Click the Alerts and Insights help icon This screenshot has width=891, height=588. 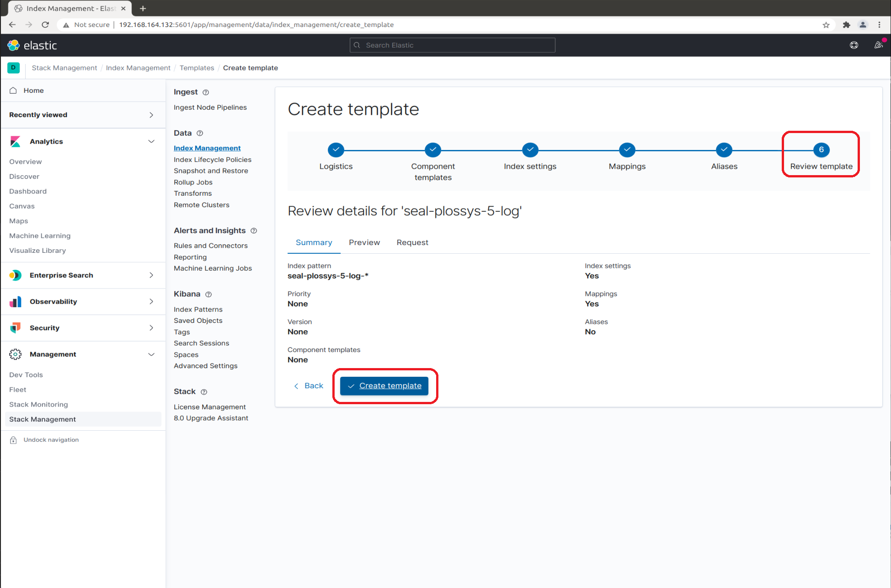254,231
